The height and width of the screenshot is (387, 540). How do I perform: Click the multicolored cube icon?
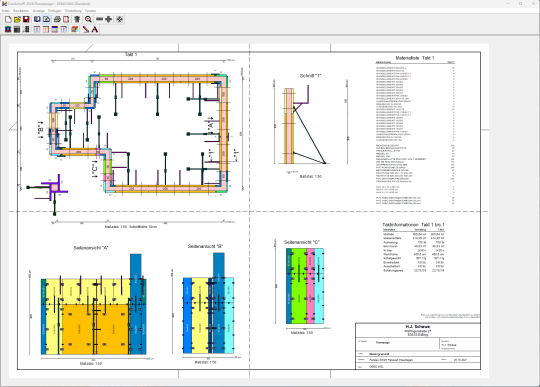(75, 30)
